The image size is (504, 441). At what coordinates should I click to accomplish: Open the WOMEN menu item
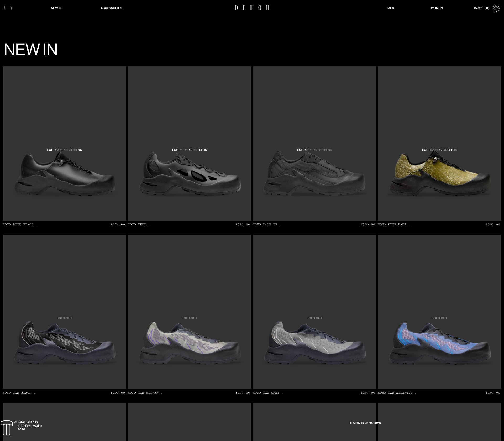(437, 8)
